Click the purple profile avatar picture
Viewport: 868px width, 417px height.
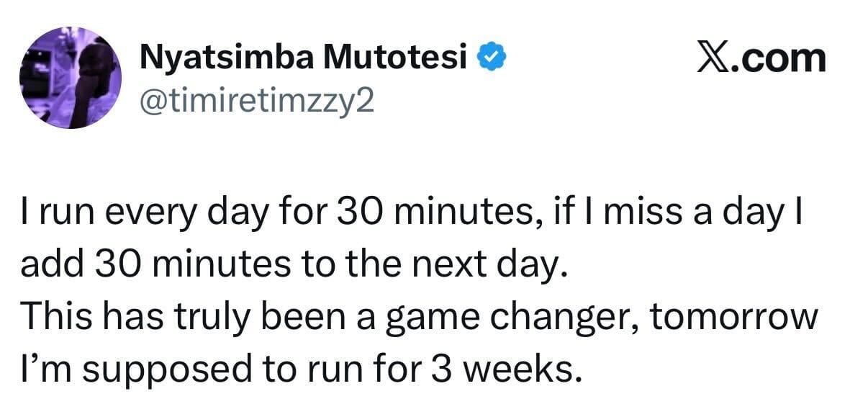(70, 78)
